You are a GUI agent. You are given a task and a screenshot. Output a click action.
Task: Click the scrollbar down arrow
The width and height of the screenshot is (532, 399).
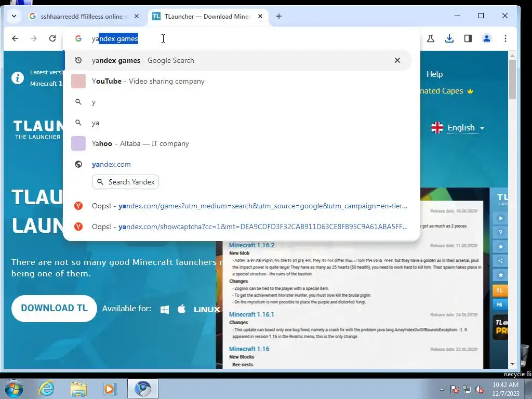tap(512, 364)
